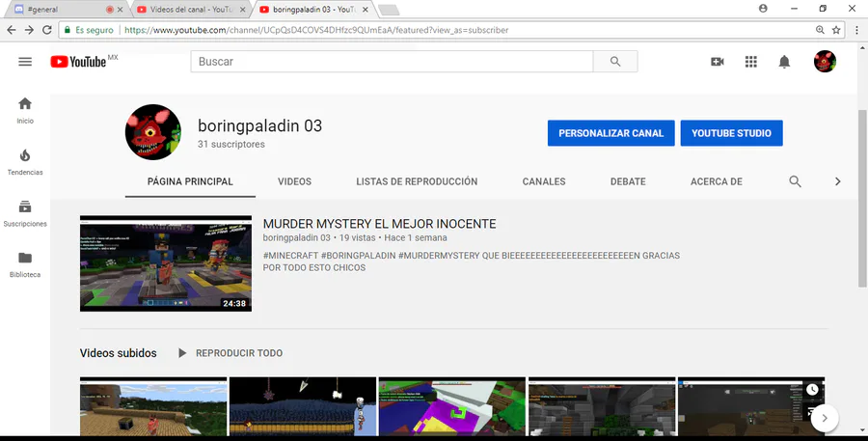Open third uploaded thumbnail with purple blocks
Image resolution: width=868 pixels, height=441 pixels.
452,406
